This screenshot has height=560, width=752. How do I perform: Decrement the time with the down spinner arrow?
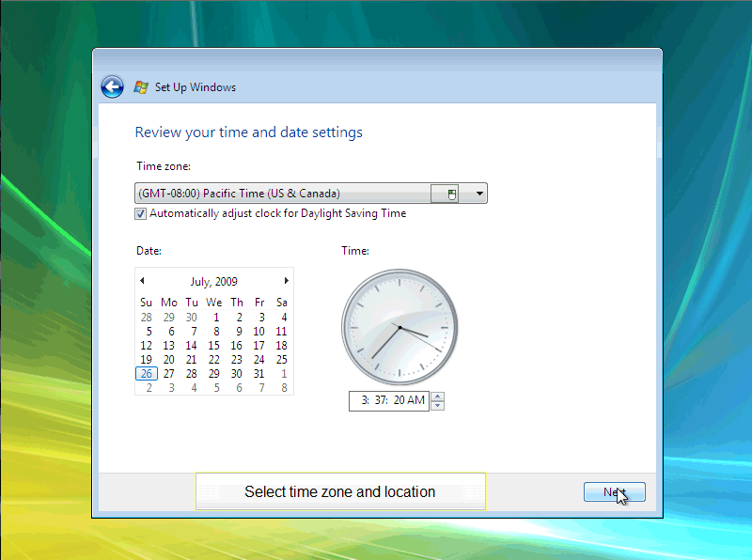[x=437, y=404]
